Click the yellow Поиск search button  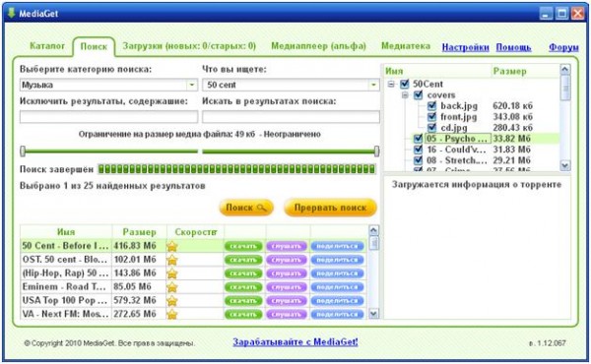[246, 208]
